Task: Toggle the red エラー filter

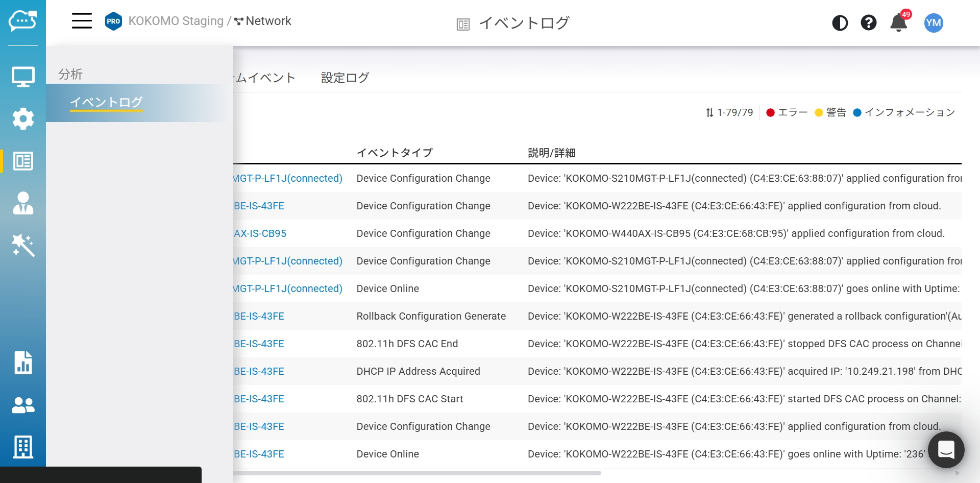Action: pos(787,112)
